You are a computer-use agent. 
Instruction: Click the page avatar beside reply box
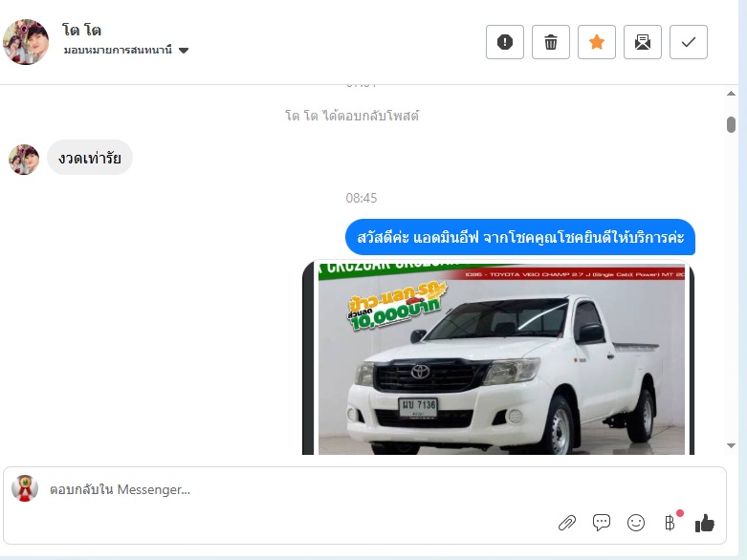click(25, 488)
